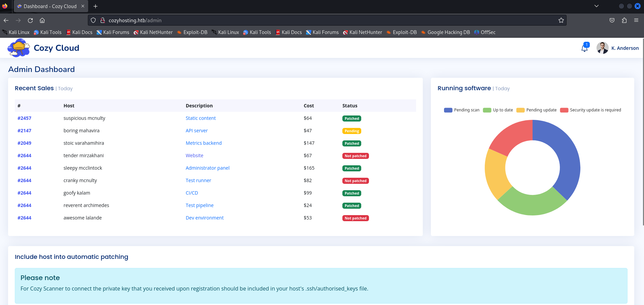Screen dimensions: 644x305
Task: Close the Dashboard - Cozy Cloud tab
Action: (x=83, y=6)
